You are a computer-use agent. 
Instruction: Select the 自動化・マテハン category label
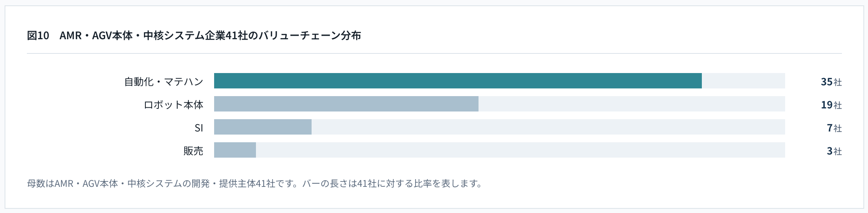click(164, 82)
